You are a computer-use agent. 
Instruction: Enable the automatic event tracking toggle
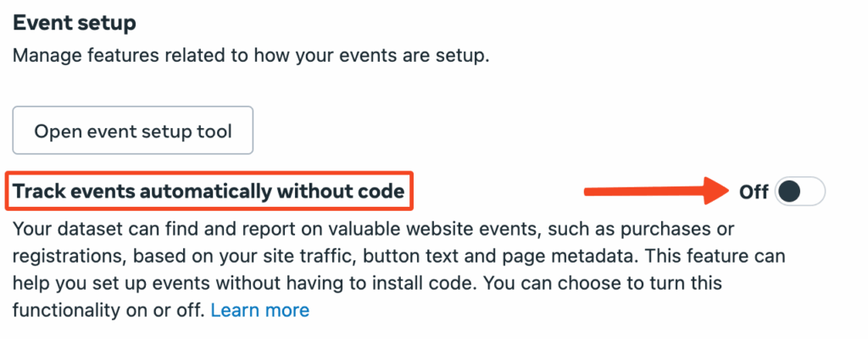pyautogui.click(x=799, y=192)
